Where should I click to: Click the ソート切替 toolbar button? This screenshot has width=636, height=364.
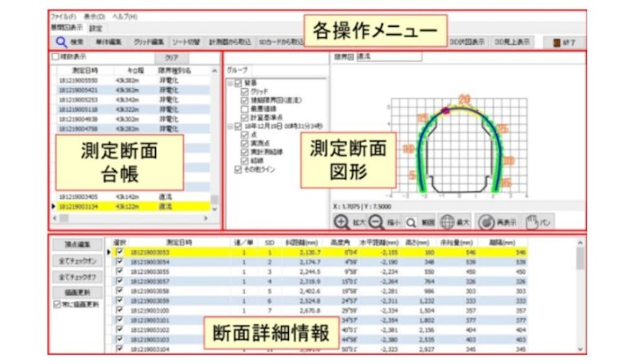point(186,42)
